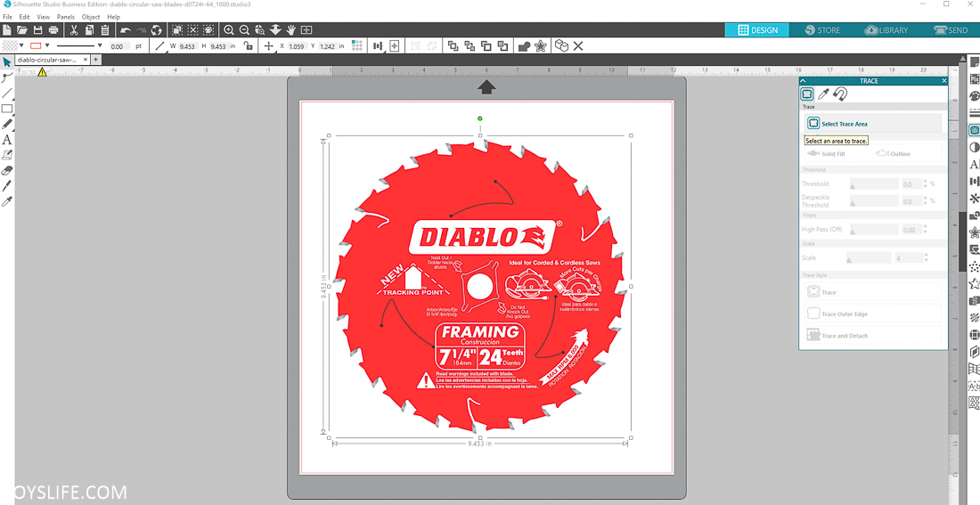
Task: Click the High Pass slider
Action: [x=873, y=230]
